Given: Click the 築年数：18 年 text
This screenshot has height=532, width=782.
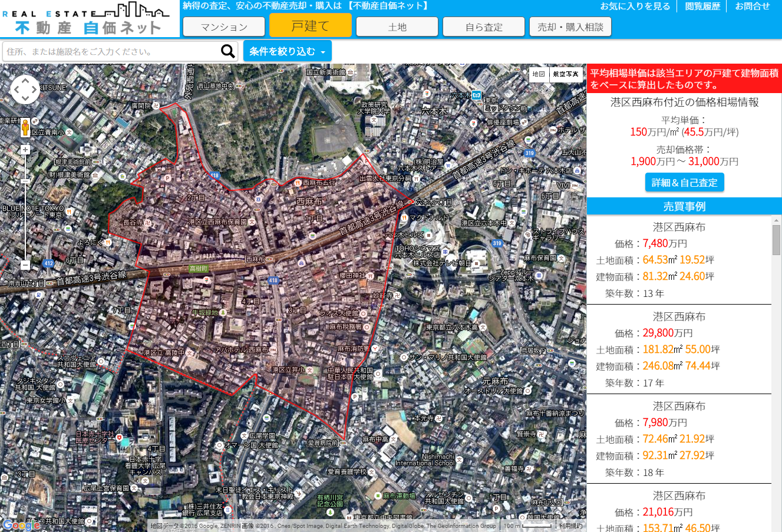Looking at the screenshot, I should click(635, 472).
